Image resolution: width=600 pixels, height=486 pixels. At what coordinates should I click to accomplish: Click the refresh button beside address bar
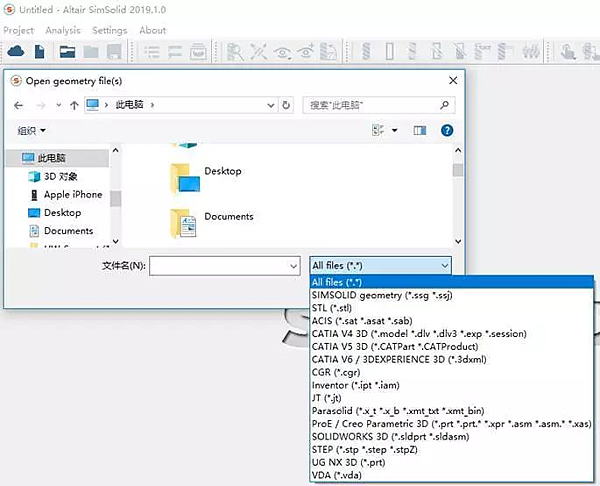click(x=286, y=105)
